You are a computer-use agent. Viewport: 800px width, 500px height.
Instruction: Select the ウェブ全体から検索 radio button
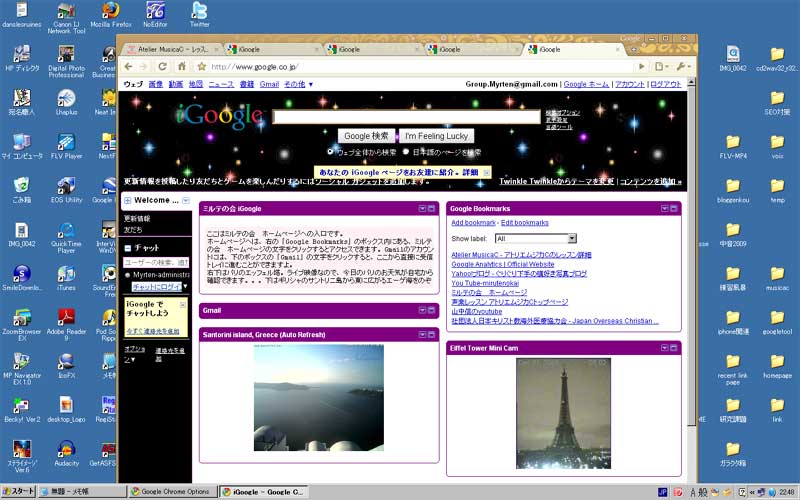tap(330, 152)
